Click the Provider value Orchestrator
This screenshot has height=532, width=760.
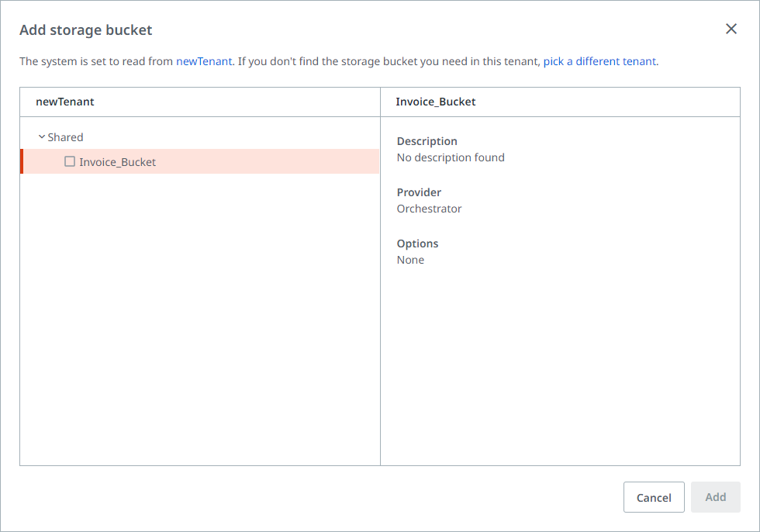(x=429, y=208)
